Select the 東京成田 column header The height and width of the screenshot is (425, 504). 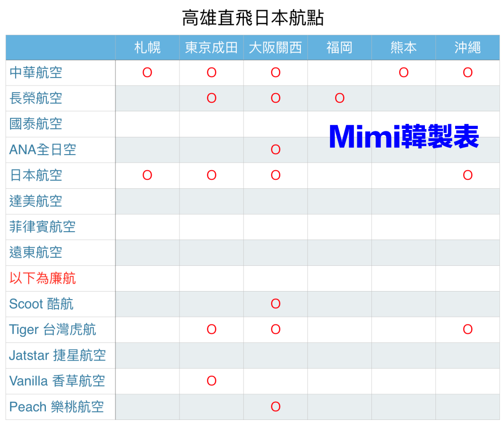pyautogui.click(x=211, y=47)
